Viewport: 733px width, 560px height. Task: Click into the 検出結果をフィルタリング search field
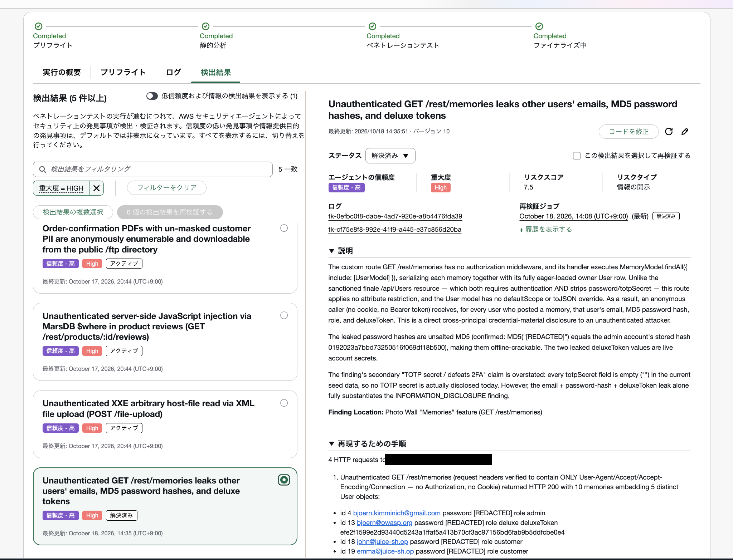tap(153, 169)
